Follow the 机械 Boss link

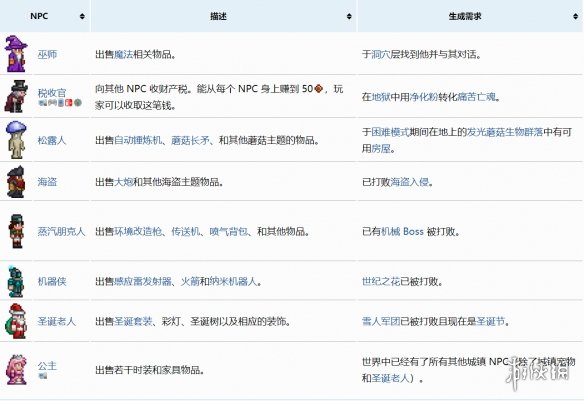(x=402, y=231)
